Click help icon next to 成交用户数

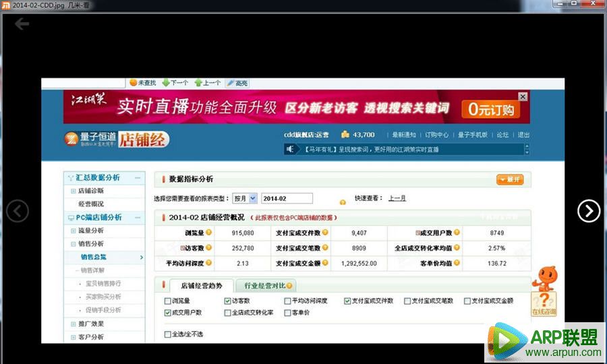(457, 232)
